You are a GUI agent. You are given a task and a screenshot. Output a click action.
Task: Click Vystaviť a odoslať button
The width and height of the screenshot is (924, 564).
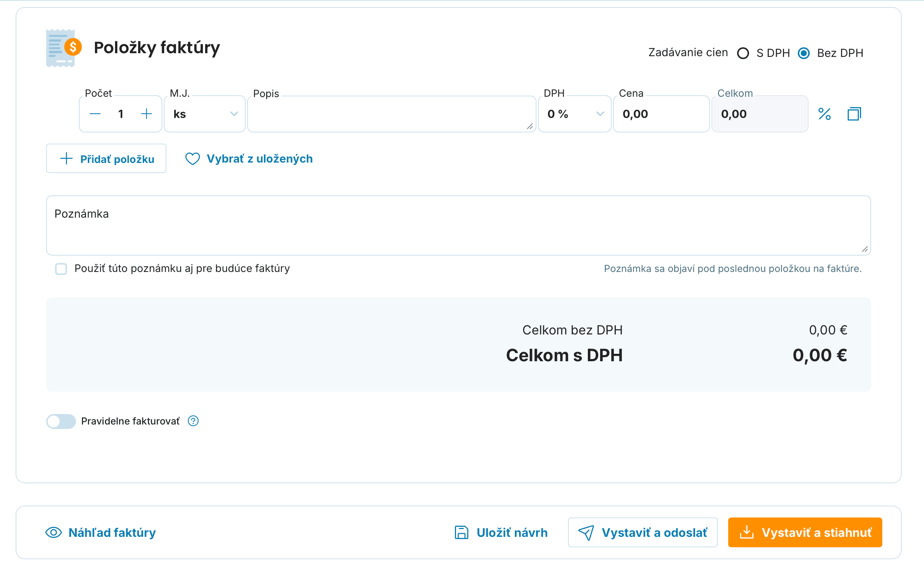(x=643, y=532)
